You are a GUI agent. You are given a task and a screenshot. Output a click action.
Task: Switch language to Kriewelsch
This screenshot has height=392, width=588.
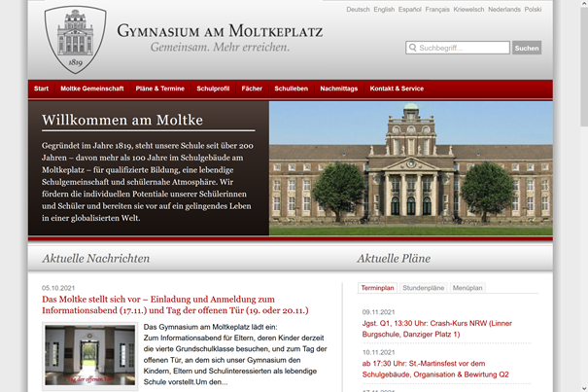[468, 10]
